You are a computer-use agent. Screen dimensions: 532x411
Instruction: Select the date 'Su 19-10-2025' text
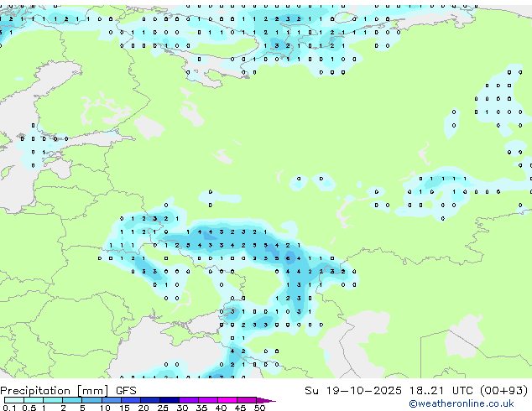[353, 391]
